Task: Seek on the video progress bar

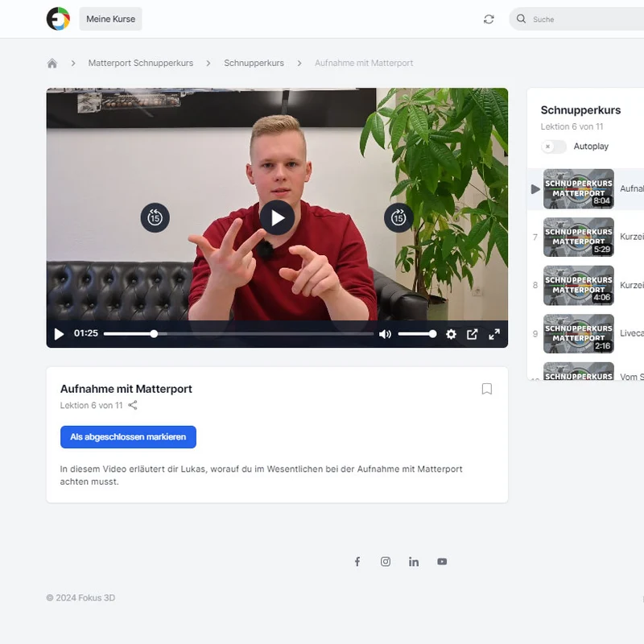Action: [238, 334]
